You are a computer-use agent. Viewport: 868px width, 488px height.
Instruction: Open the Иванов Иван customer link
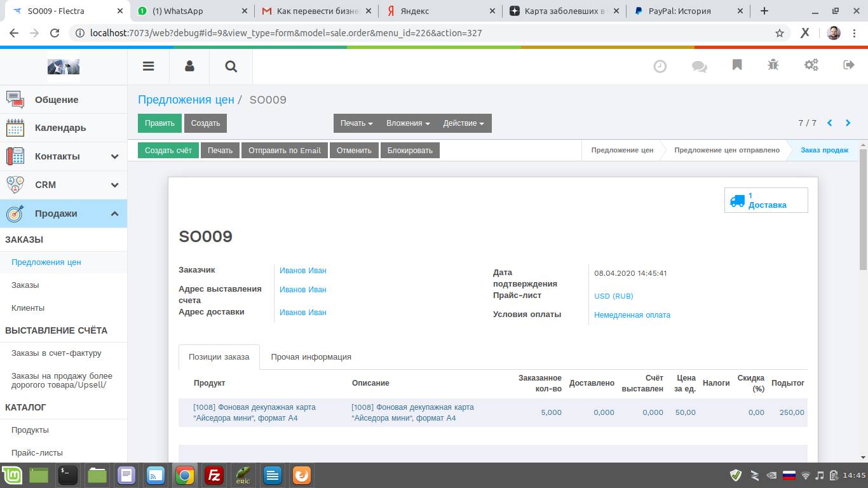coord(303,271)
